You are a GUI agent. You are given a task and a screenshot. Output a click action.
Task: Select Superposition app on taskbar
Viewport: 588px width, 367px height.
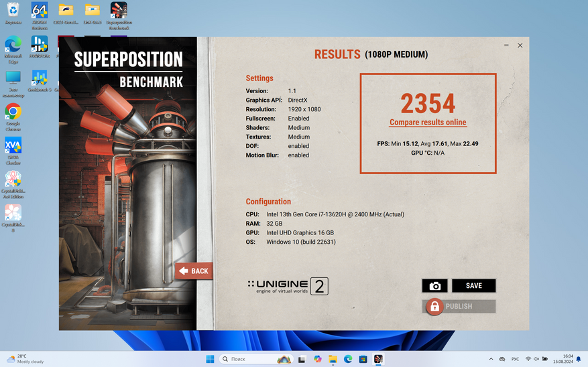click(x=378, y=359)
